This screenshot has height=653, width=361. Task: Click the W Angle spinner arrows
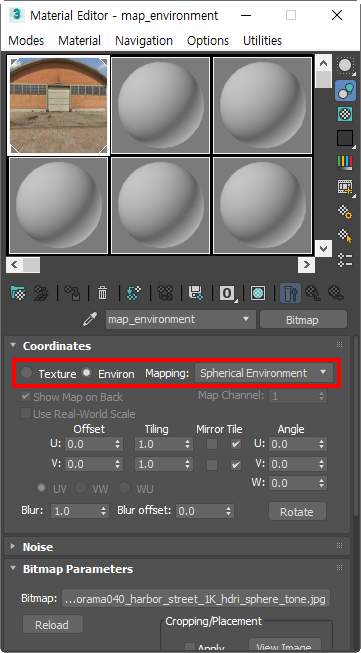(x=321, y=483)
